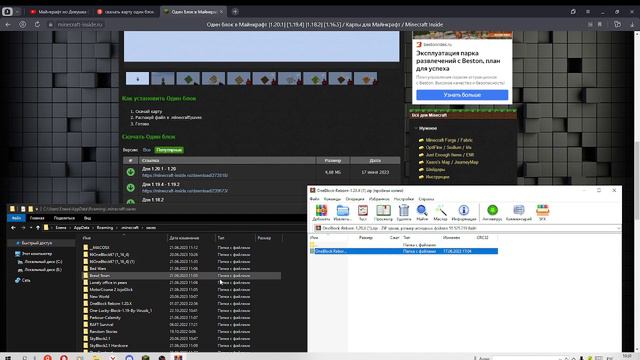Click last screenshot thumbnail in gallery
The image size is (640, 360).
365,78
